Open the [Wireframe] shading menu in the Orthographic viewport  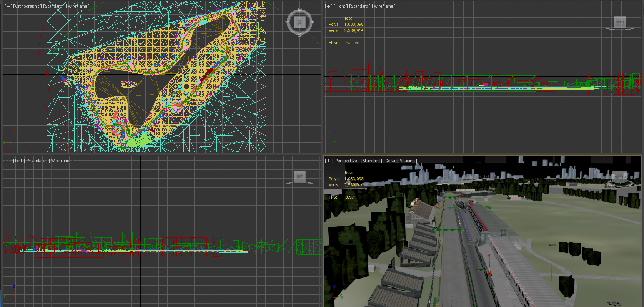[78, 6]
